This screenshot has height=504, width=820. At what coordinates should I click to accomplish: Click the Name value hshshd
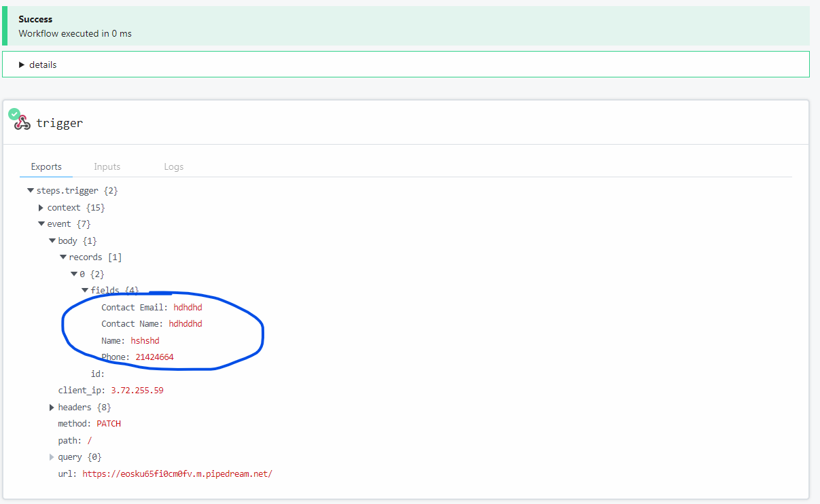(x=145, y=340)
